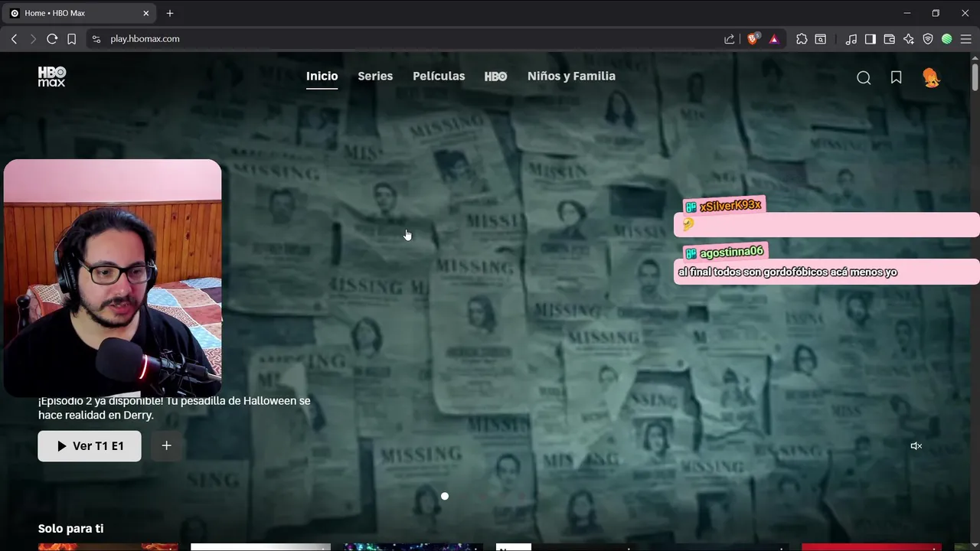Screen dimensions: 980x551
Task: Click the HBO Max logo
Action: (52, 77)
